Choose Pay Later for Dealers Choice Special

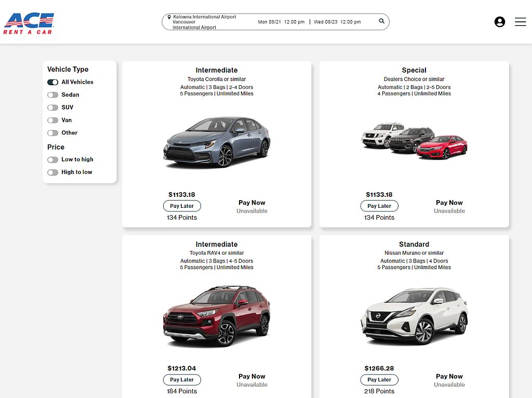[x=379, y=206]
